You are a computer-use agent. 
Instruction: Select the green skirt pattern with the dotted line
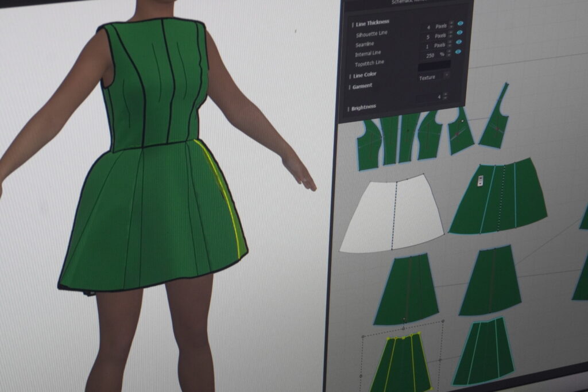point(498,196)
